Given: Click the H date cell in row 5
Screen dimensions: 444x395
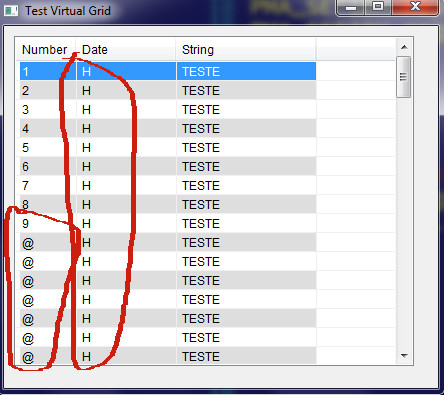Looking at the screenshot, I should (x=126, y=147).
